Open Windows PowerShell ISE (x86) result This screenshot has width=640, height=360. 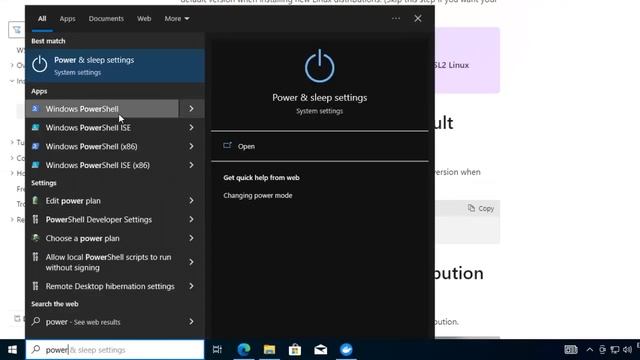(102, 165)
